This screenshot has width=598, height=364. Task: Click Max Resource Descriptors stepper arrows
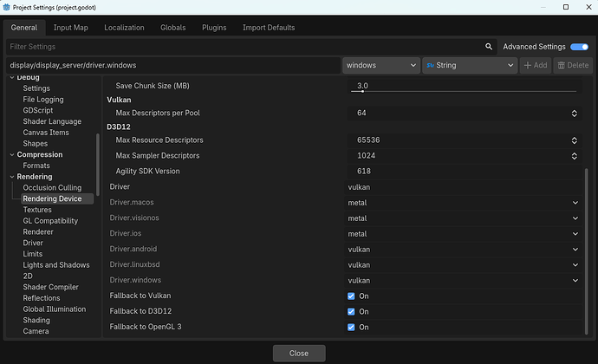(574, 140)
